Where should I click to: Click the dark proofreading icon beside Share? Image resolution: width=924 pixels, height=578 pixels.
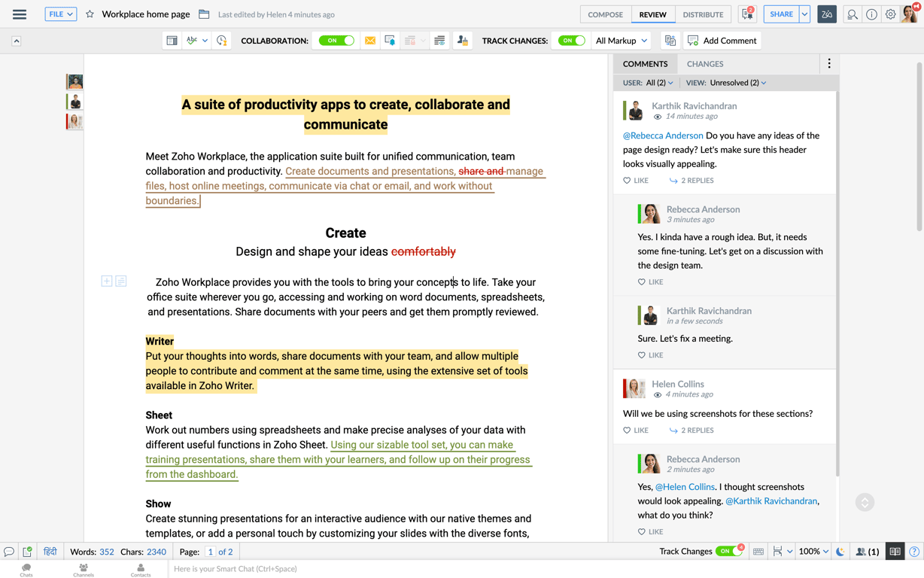pyautogui.click(x=827, y=14)
